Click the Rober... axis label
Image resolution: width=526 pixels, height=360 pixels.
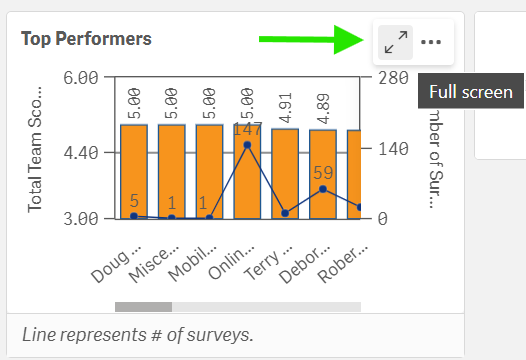click(343, 264)
